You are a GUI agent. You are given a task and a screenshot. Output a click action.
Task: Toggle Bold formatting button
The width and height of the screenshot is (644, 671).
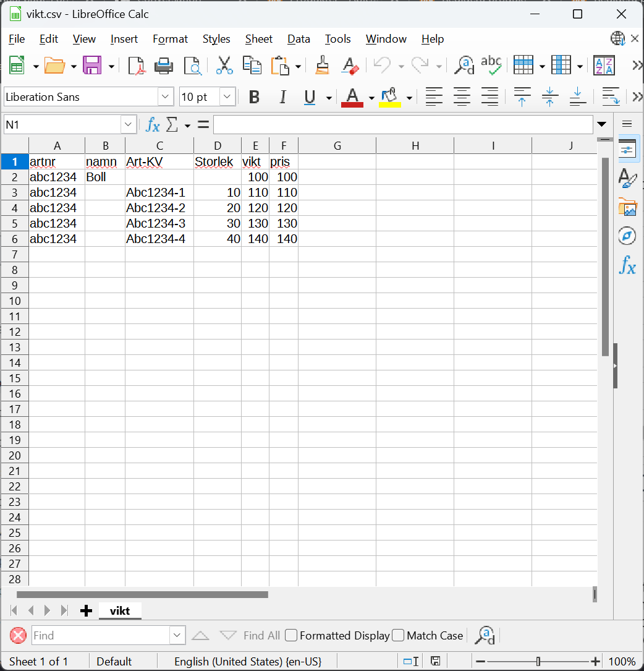pyautogui.click(x=253, y=97)
